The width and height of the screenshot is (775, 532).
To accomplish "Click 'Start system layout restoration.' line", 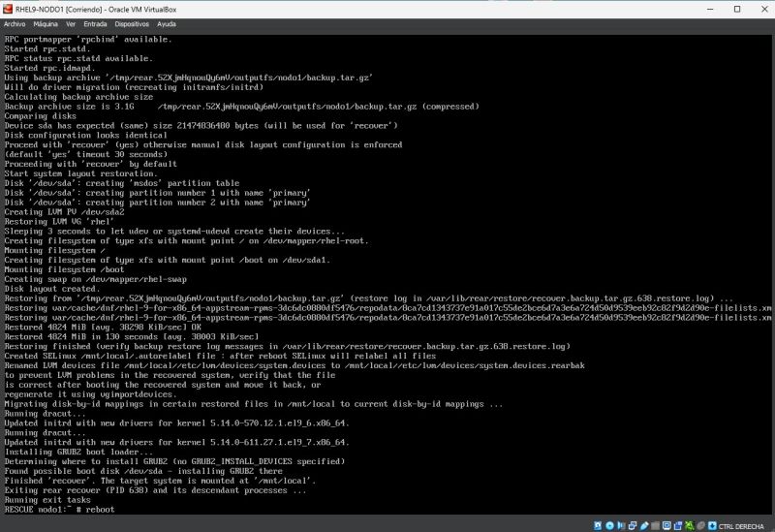I will (81, 173).
